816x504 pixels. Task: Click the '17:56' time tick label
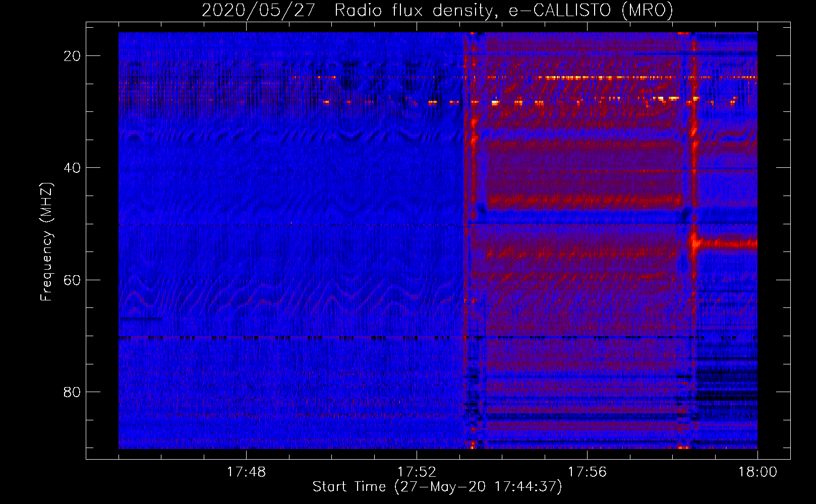[587, 472]
